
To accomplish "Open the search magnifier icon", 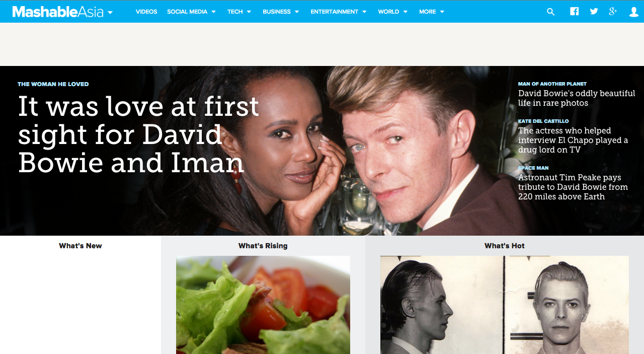I will click(x=550, y=12).
